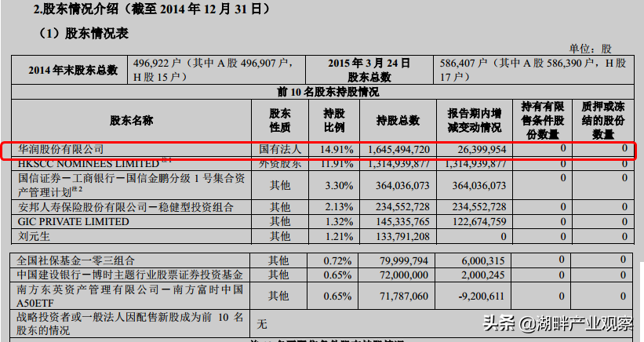Select the "2015年3月24日 股东总数" cell
The height and width of the screenshot is (342, 644).
click(369, 71)
